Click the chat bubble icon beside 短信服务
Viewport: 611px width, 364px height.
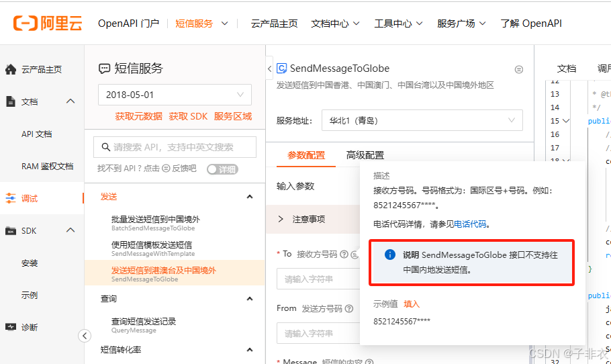pyautogui.click(x=105, y=69)
